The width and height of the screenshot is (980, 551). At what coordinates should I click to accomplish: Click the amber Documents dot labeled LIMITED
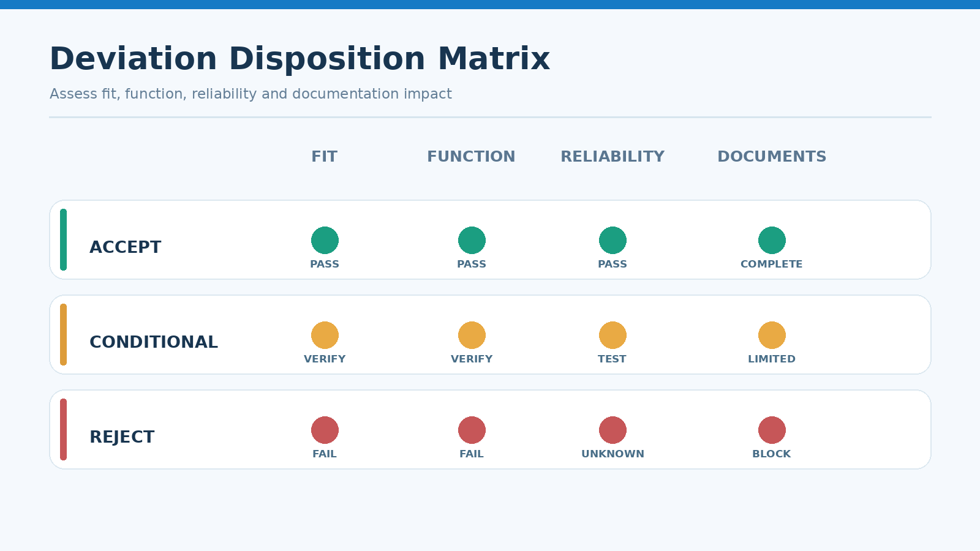772,335
